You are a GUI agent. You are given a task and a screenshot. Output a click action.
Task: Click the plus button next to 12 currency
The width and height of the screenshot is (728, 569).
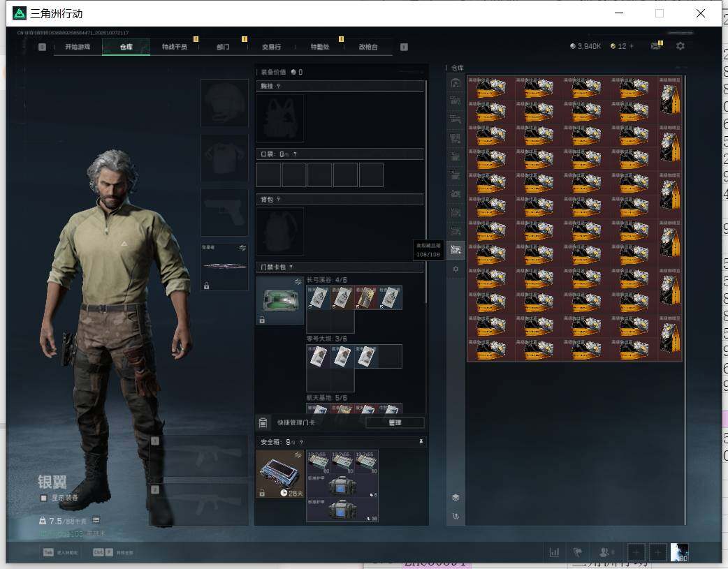click(x=632, y=46)
